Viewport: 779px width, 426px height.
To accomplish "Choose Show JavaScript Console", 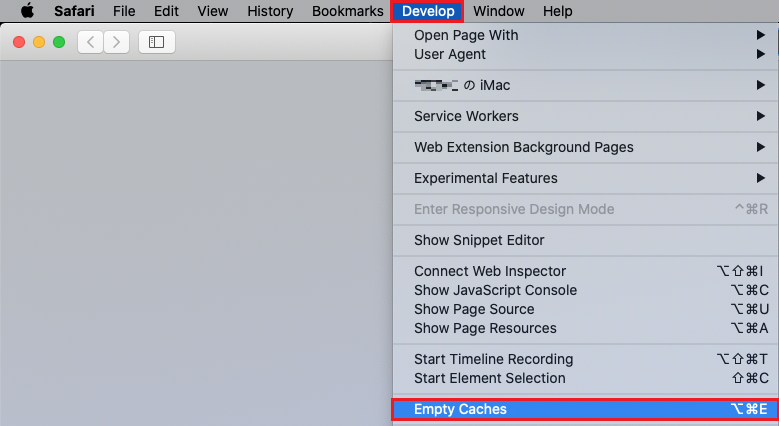I will 586,290.
